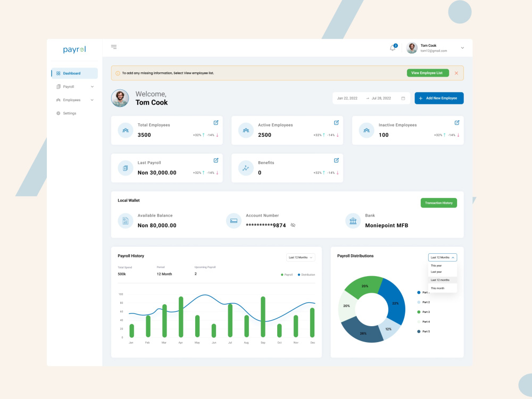532x399 pixels.
Task: Edit Benefits card
Action: coord(336,160)
